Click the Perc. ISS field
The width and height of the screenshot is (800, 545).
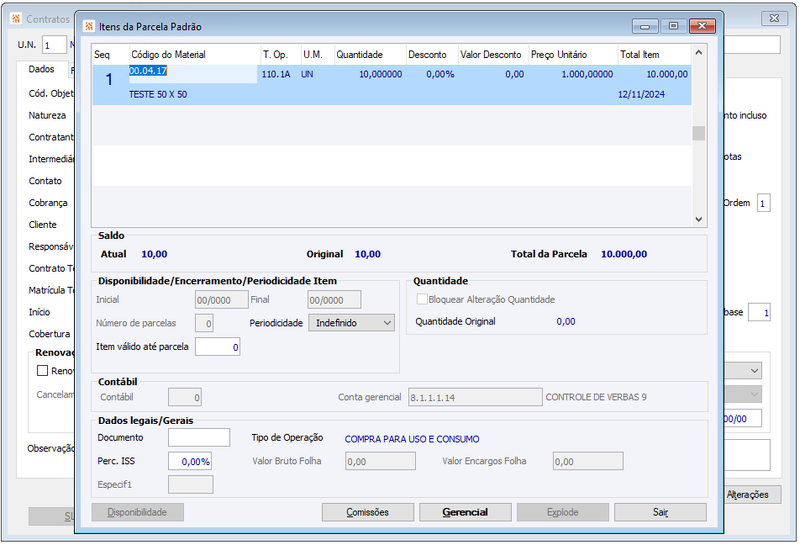tap(190, 461)
